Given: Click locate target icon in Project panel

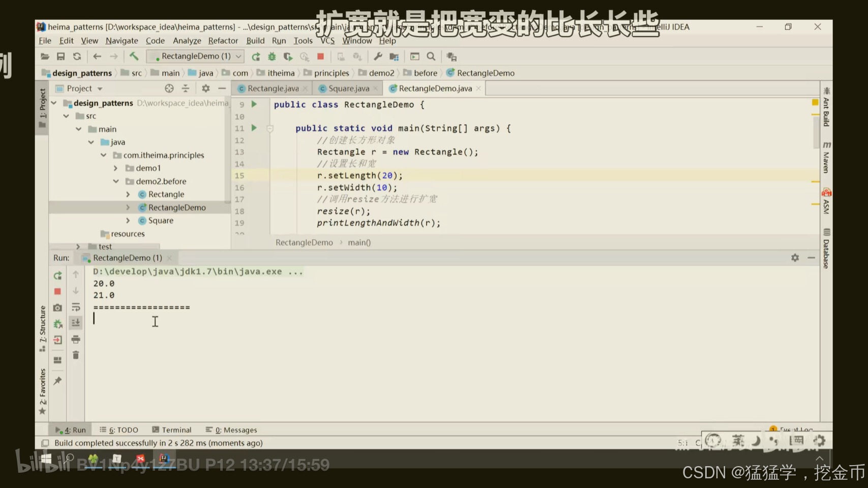Looking at the screenshot, I should click(x=169, y=88).
